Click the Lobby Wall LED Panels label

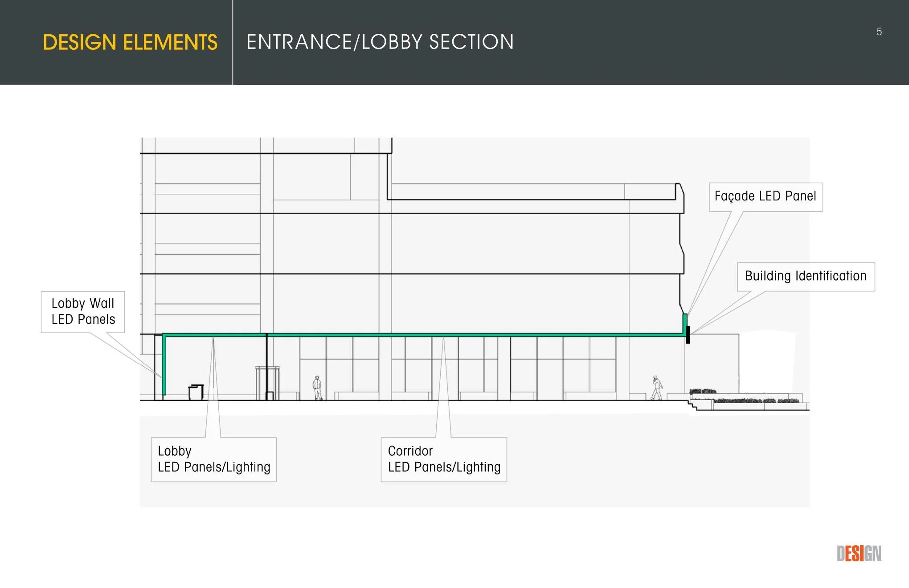[83, 311]
